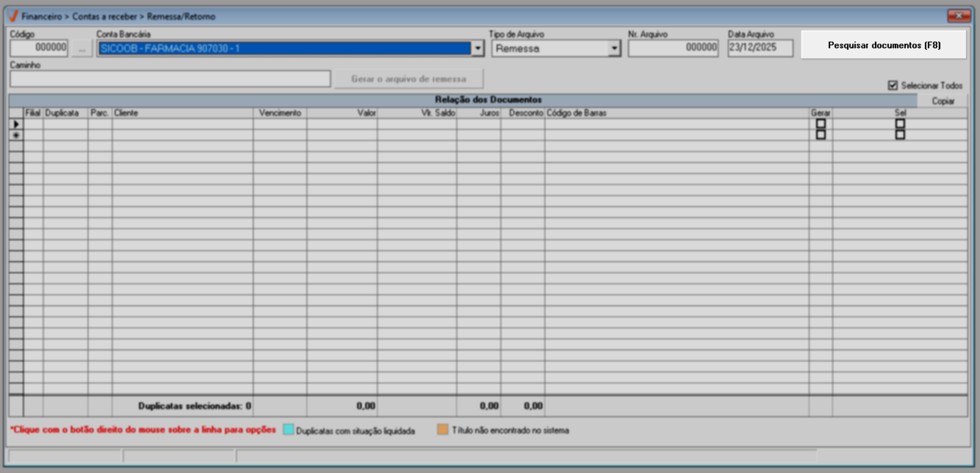Click the Parc. column header
This screenshot has height=473, width=980.
coord(100,113)
